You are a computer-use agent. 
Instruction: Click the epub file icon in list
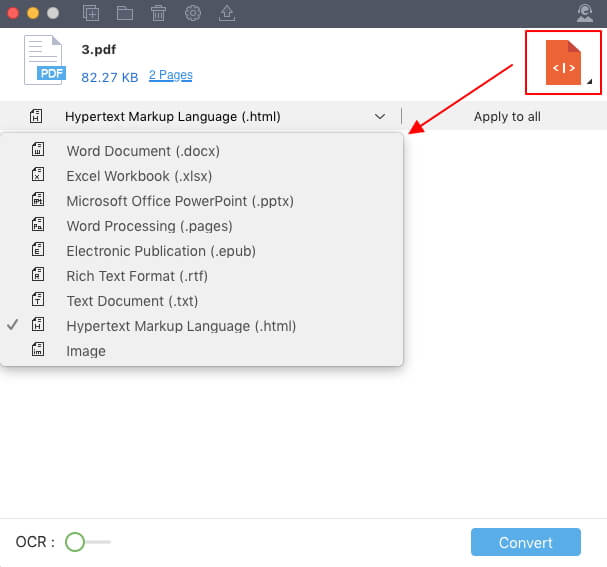coord(38,249)
